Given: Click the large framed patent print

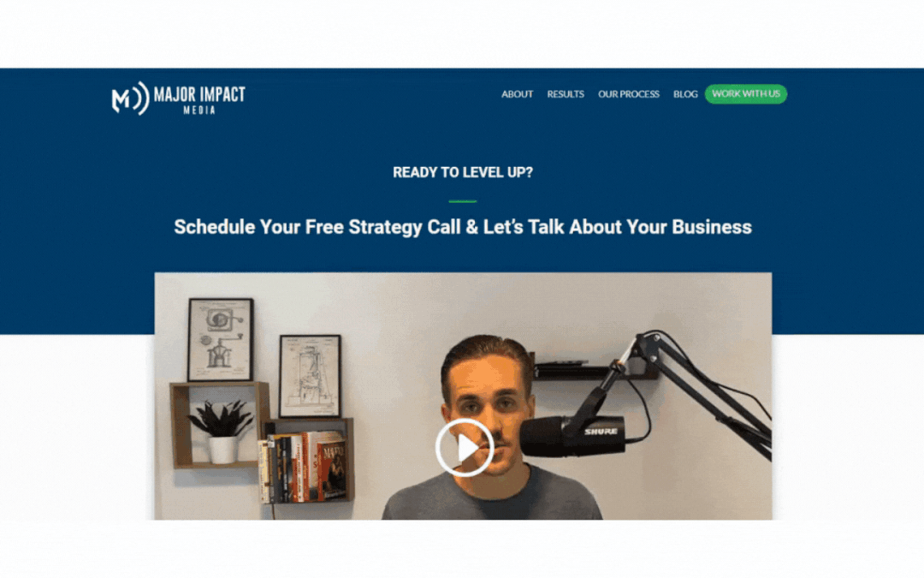Looking at the screenshot, I should pyautogui.click(x=221, y=340).
